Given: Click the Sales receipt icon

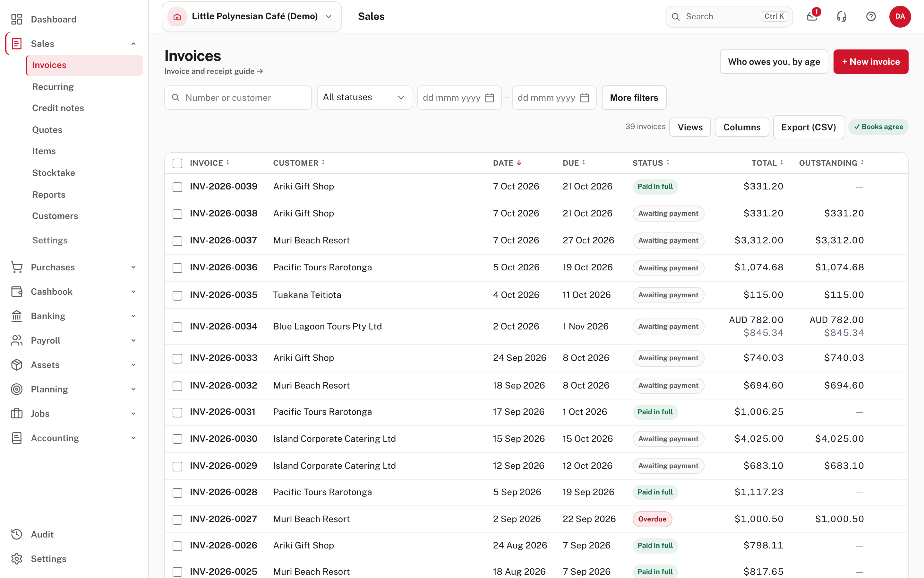Looking at the screenshot, I should (x=16, y=44).
